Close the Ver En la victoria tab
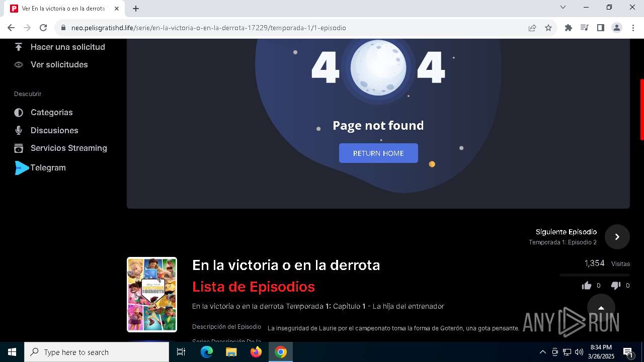 click(x=117, y=9)
